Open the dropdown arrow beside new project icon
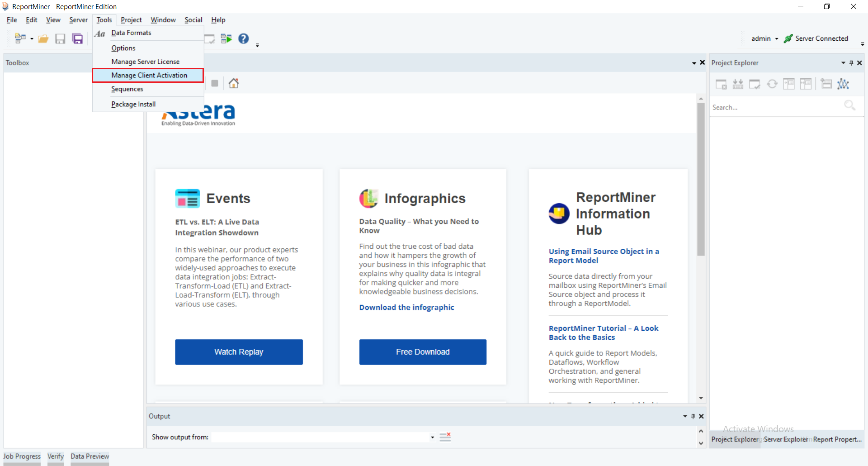This screenshot has width=868, height=466. click(32, 39)
